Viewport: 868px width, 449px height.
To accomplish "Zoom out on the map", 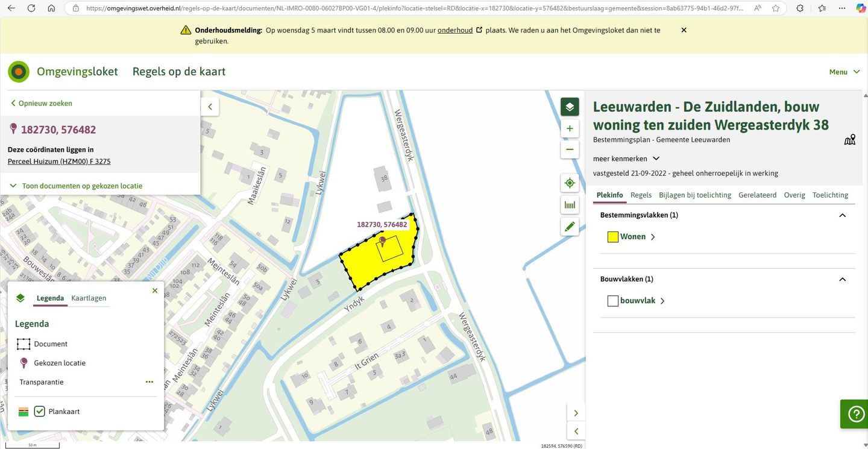I will pos(570,149).
